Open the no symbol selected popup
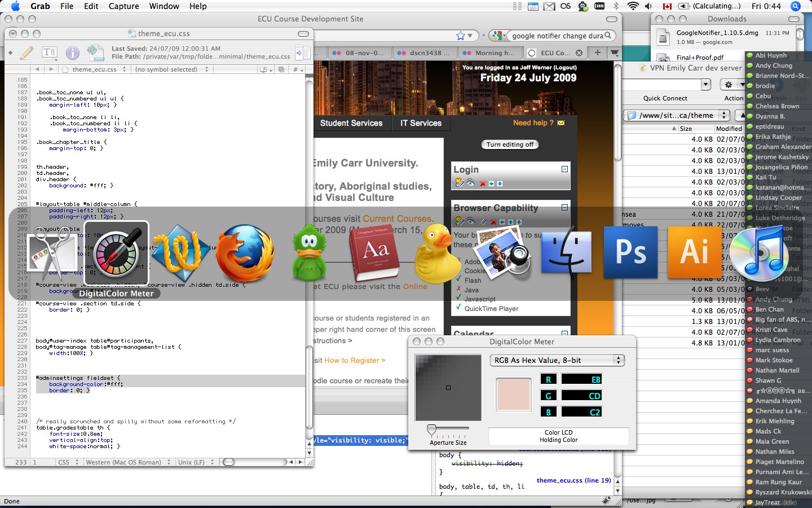This screenshot has height=508, width=812. [171, 69]
